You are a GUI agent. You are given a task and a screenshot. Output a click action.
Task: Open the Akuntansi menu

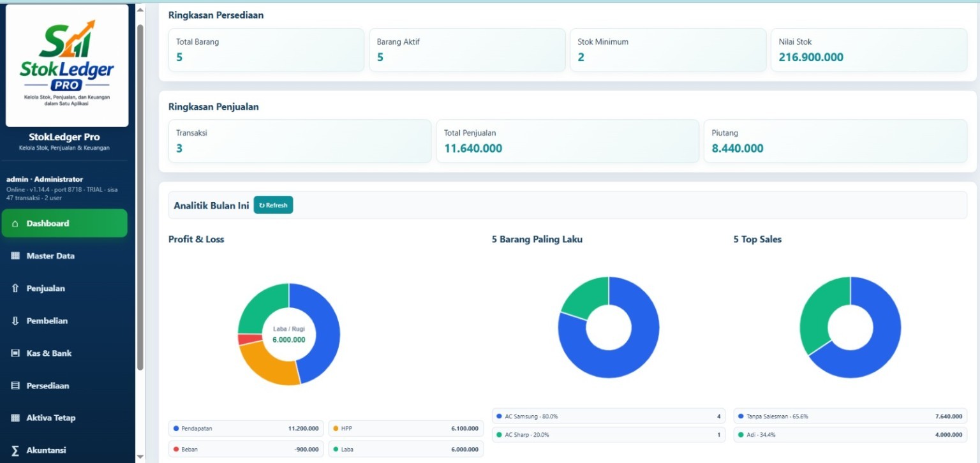64,450
